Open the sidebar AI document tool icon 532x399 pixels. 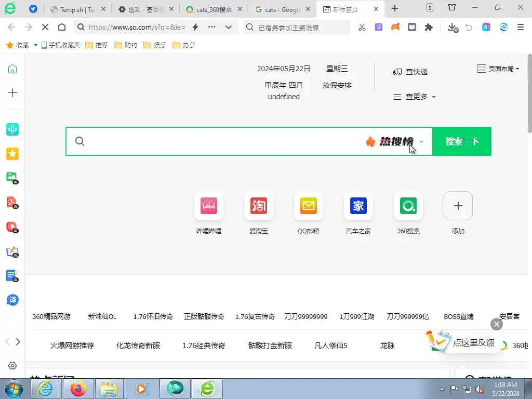click(x=12, y=276)
